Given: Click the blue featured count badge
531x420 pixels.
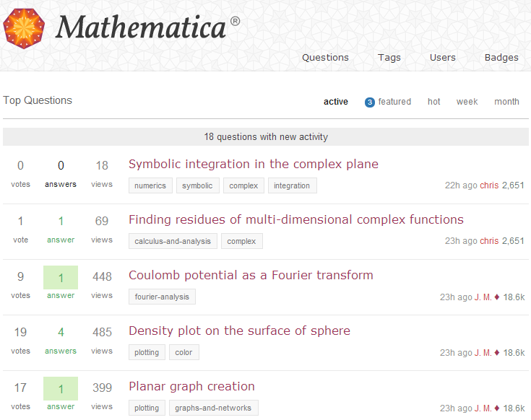Looking at the screenshot, I should (370, 102).
